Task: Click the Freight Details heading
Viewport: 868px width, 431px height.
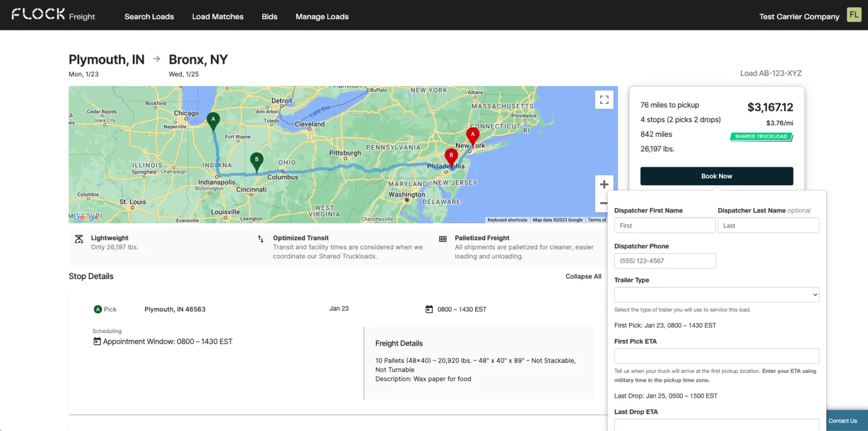Action: coord(399,343)
